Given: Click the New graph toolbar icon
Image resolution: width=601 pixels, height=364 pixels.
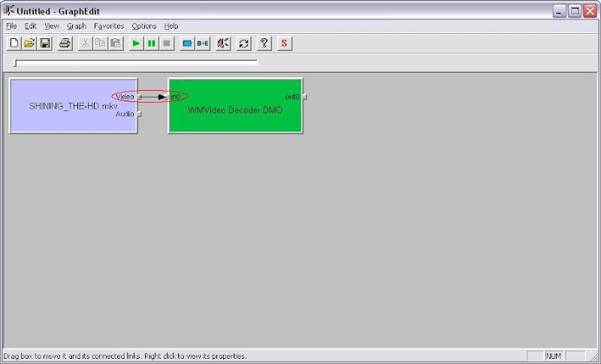Looking at the screenshot, I should pyautogui.click(x=14, y=44).
